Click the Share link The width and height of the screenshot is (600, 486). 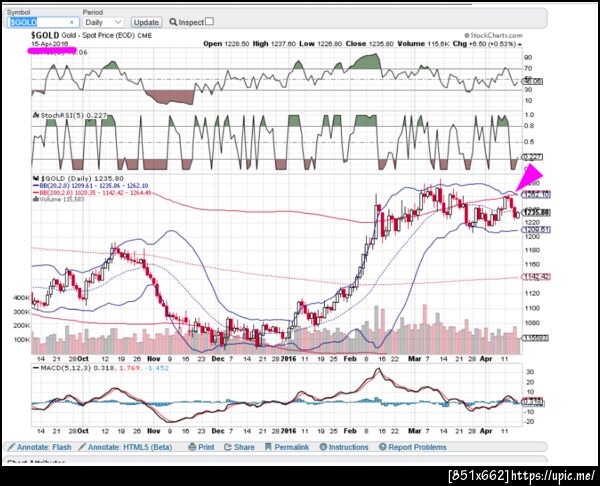(x=244, y=447)
